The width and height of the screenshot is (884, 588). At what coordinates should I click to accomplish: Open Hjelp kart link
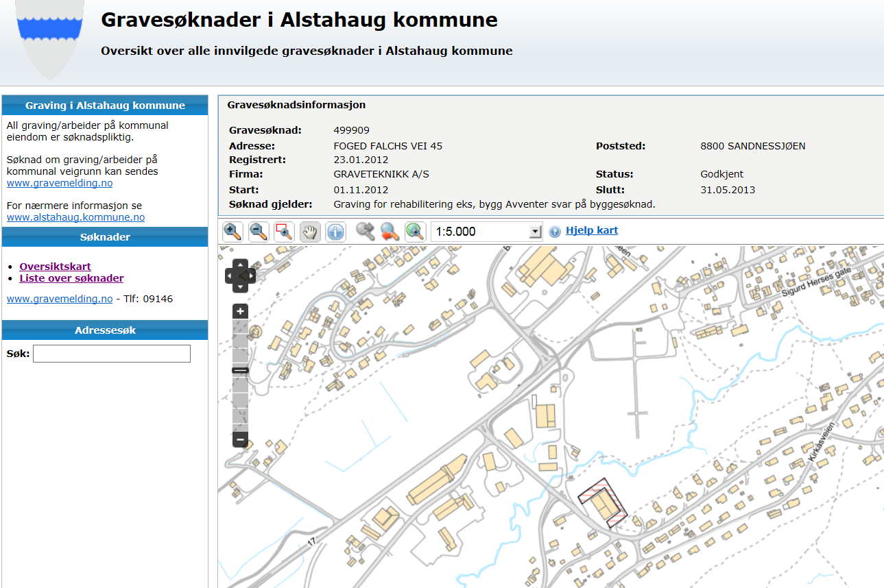point(592,230)
